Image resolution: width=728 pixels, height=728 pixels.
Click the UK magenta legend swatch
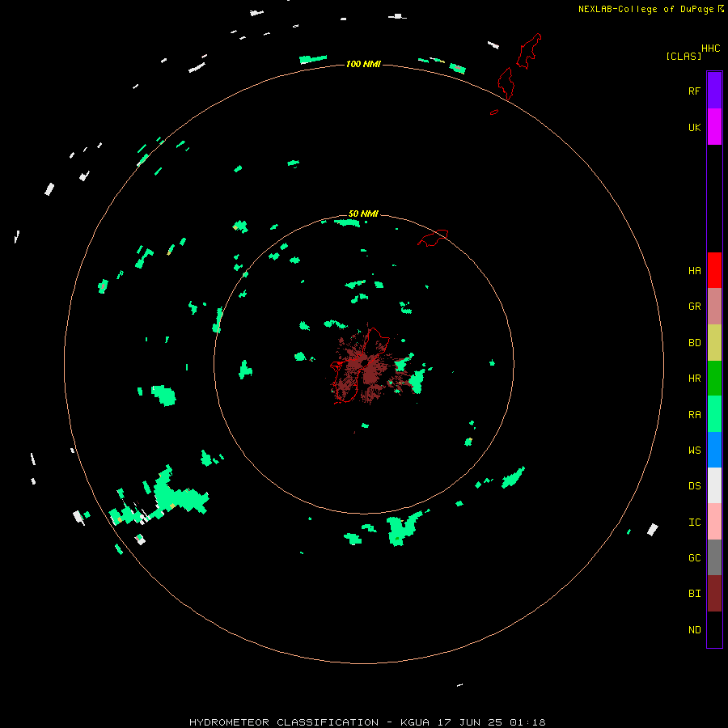point(714,127)
